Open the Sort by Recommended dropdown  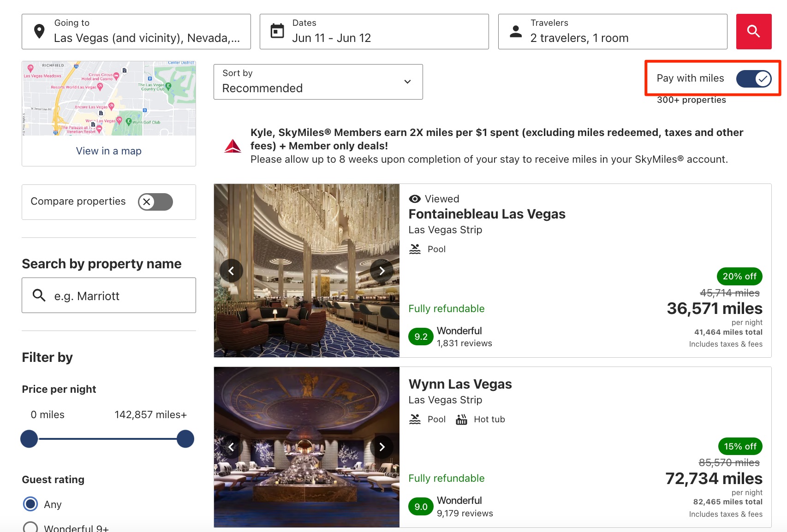[x=318, y=82]
